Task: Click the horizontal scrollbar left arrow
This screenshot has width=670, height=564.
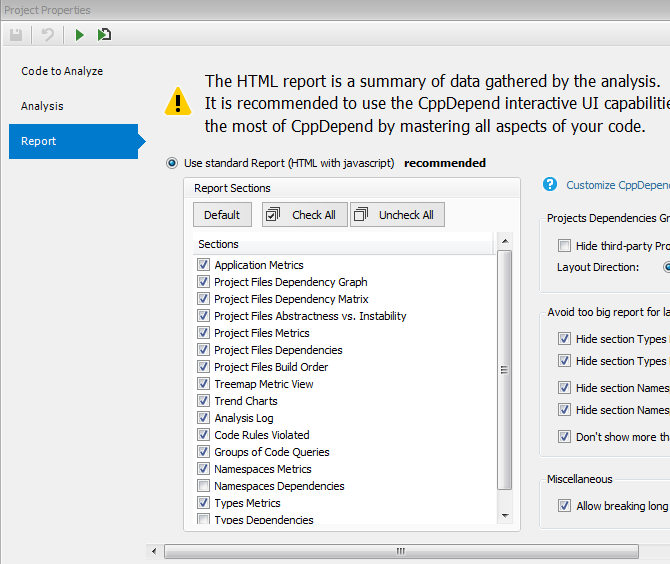Action: pos(154,551)
